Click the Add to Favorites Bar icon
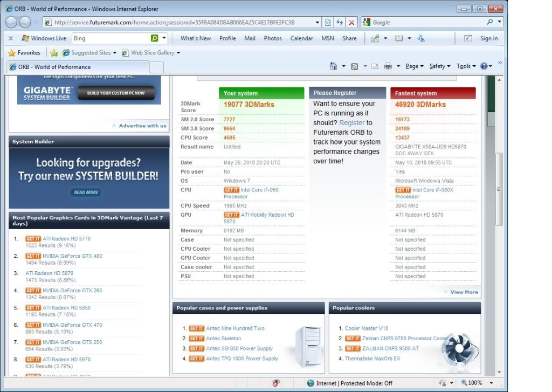Screen dimensions: 552x392 [54, 53]
